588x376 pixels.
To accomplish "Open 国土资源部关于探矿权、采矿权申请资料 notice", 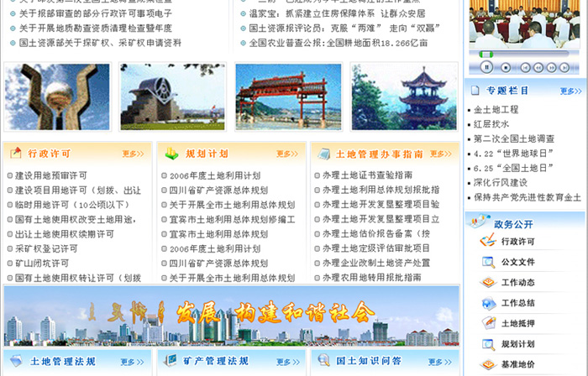I will point(100,43).
